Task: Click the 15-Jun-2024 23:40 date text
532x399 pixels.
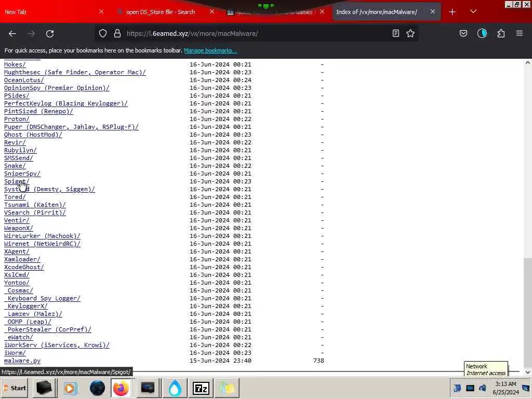Action: coord(220,361)
